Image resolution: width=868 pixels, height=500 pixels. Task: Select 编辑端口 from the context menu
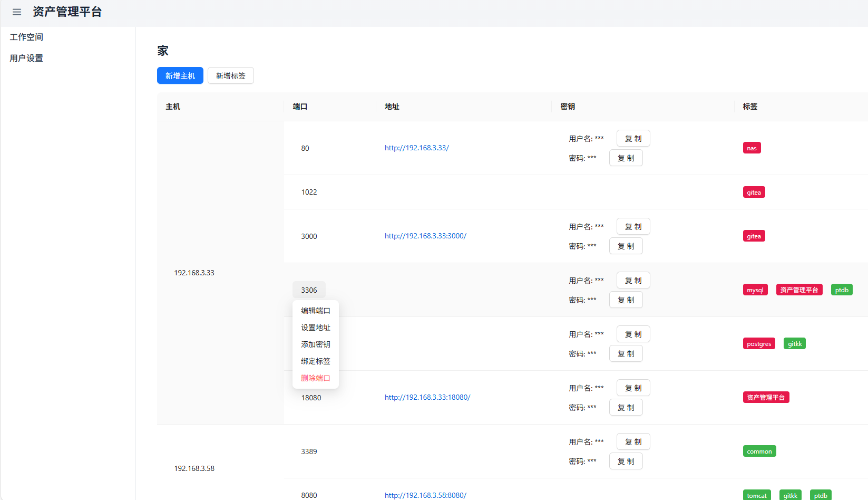[315, 311]
